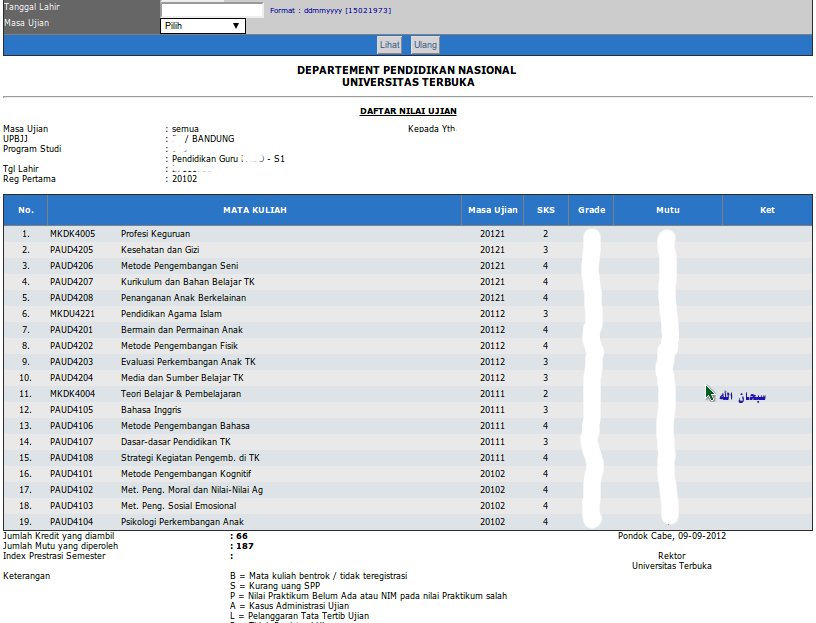The height and width of the screenshot is (623, 816).
Task: Select 'Index Prestrasi Semester' label
Action: tap(54, 556)
